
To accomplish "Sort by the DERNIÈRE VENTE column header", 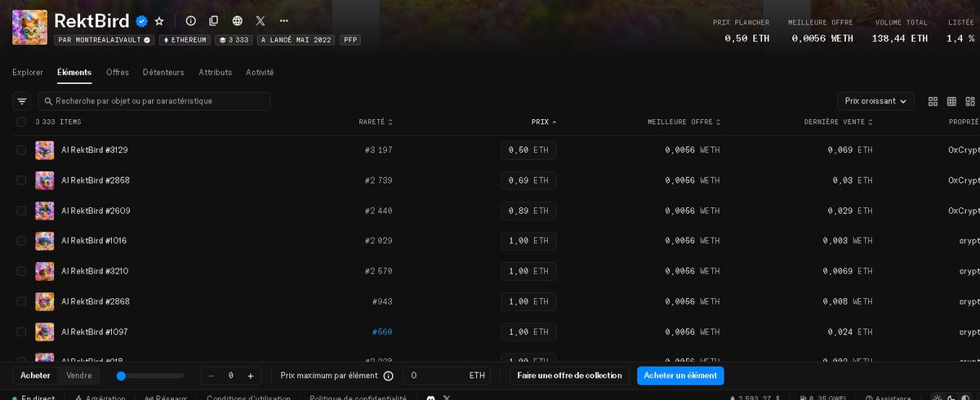I will tap(839, 122).
